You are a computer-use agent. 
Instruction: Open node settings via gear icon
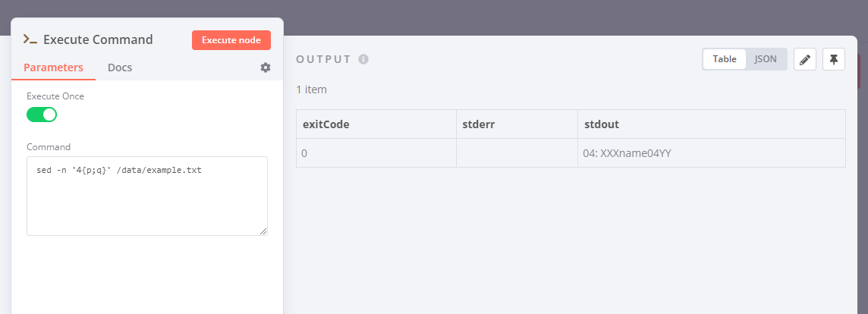[266, 68]
